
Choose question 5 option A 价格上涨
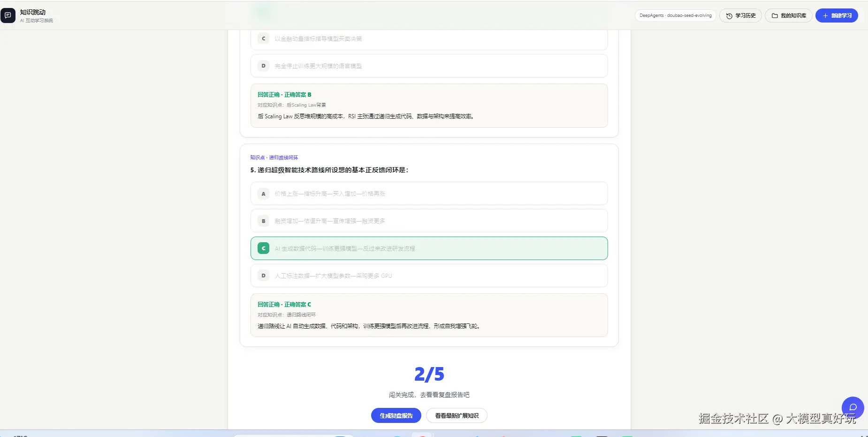[429, 193]
